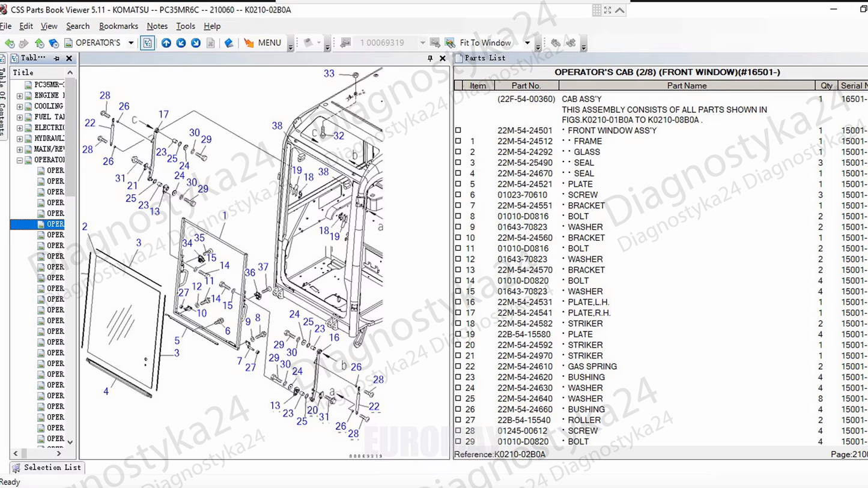Open the Selection List tab
The image size is (868, 488).
coord(47,468)
